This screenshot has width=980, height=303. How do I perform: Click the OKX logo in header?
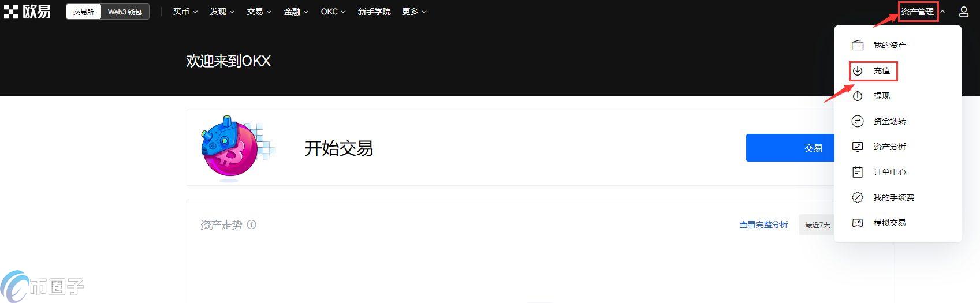[x=27, y=12]
